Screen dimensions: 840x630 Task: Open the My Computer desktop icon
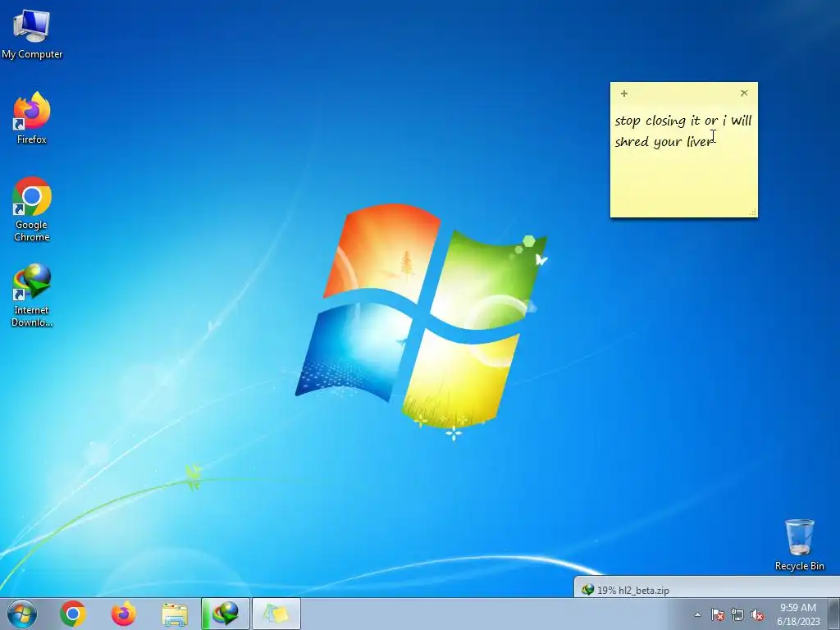tap(32, 34)
